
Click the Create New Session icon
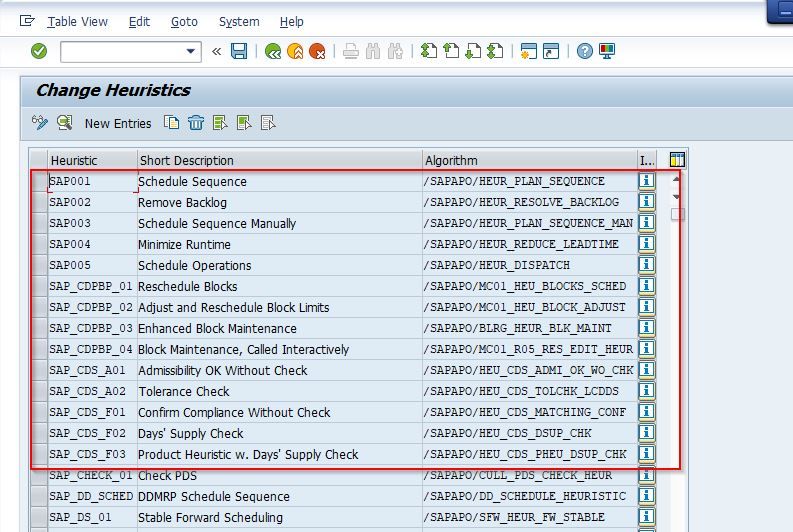[x=528, y=51]
